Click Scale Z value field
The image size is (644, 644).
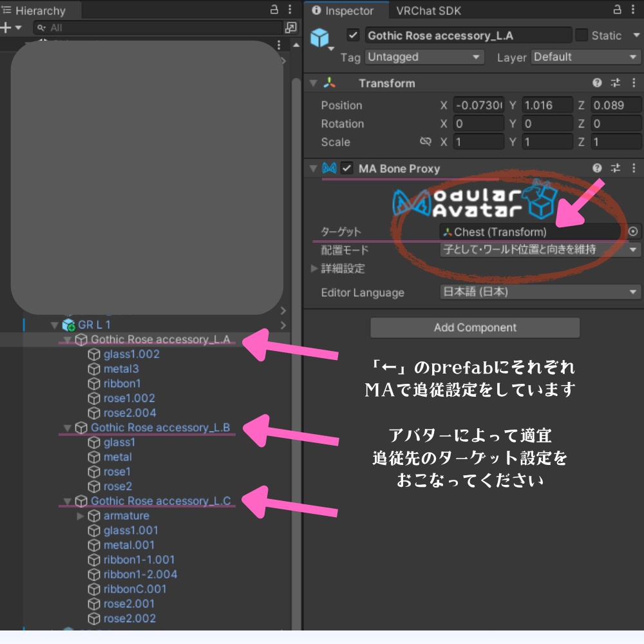click(x=616, y=142)
